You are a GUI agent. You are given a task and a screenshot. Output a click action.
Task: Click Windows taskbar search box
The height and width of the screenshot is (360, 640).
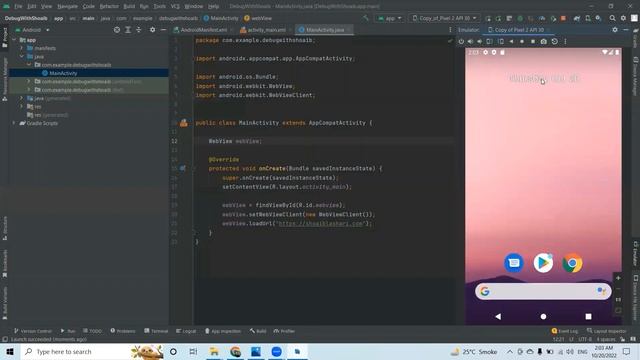92,351
